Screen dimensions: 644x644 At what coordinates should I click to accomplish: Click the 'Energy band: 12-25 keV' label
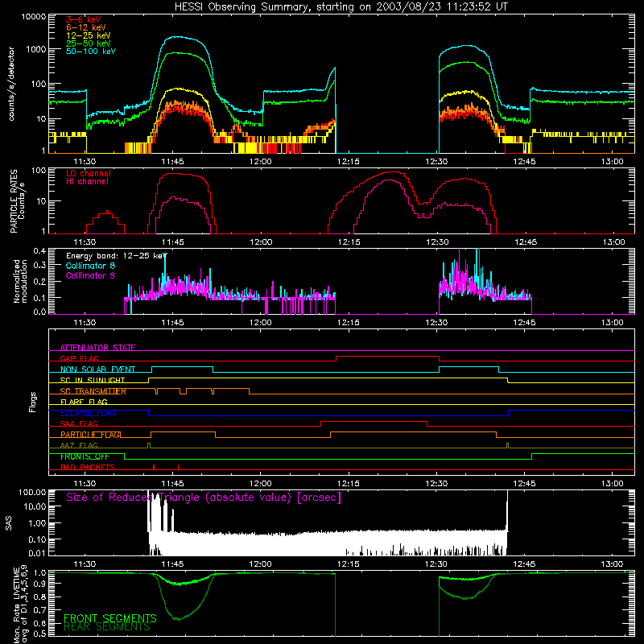[116, 256]
